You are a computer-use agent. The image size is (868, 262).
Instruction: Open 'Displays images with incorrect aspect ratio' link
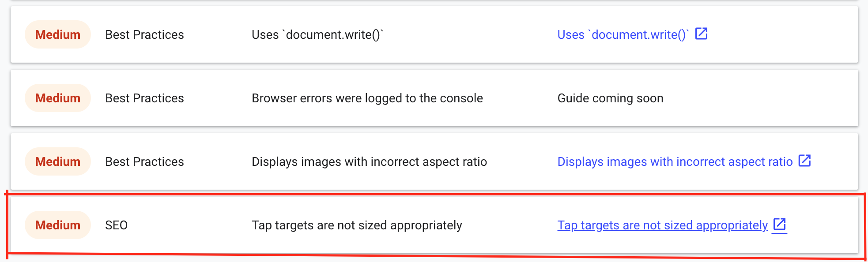(x=675, y=161)
